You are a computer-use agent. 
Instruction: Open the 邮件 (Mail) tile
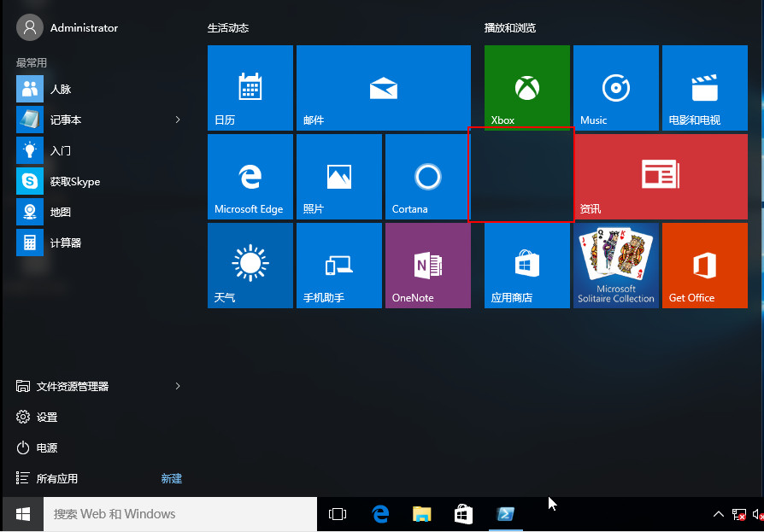pos(383,87)
